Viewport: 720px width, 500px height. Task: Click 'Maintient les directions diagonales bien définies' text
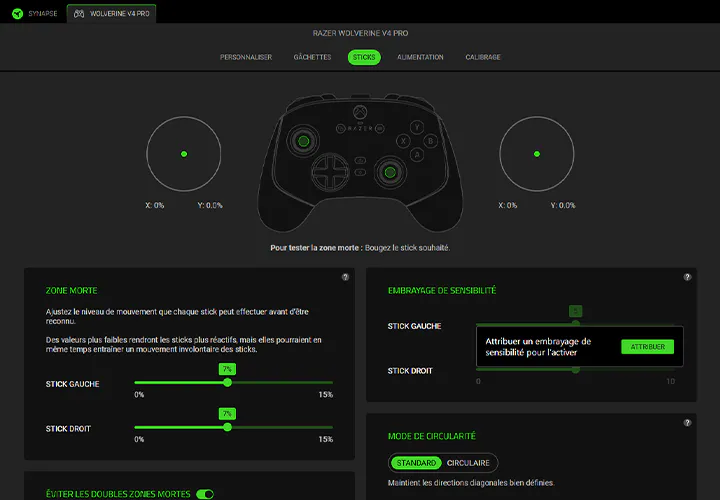471,483
